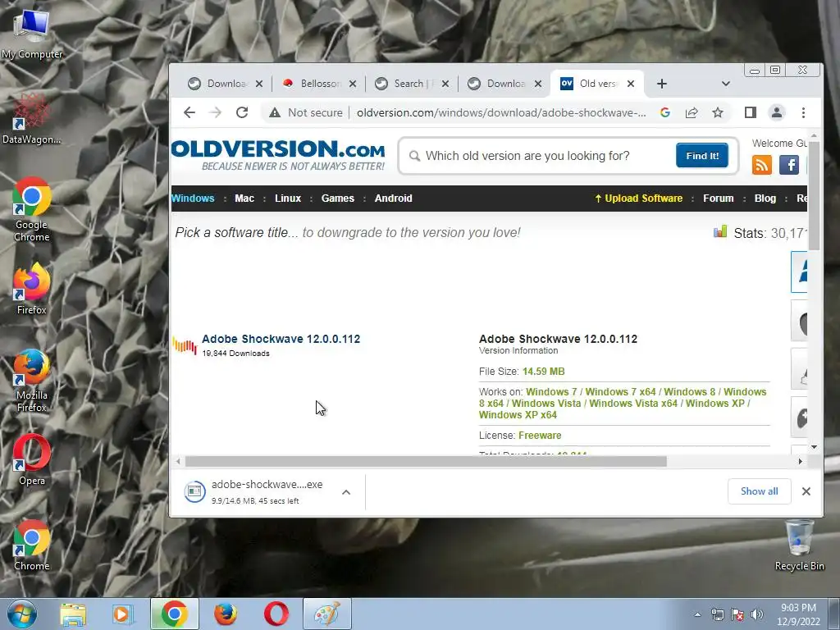Open Chrome side panel
Image resolution: width=840 pixels, height=630 pixels.
pyautogui.click(x=750, y=112)
